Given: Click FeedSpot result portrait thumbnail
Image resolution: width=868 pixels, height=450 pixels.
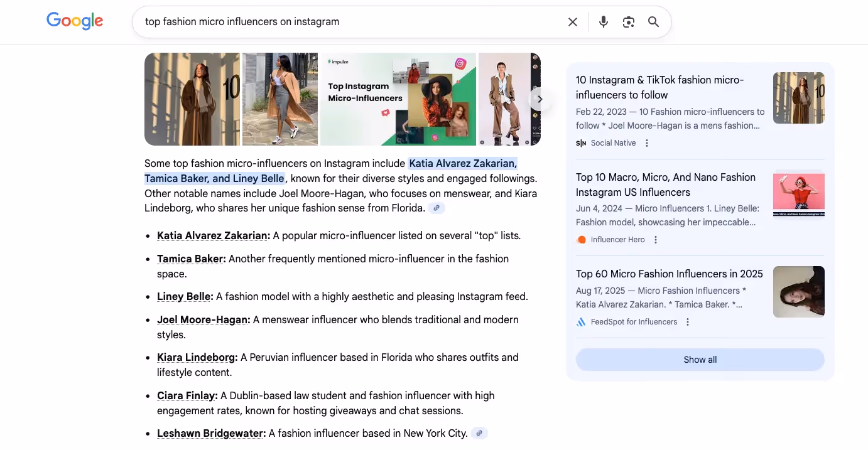Looking at the screenshot, I should point(799,292).
